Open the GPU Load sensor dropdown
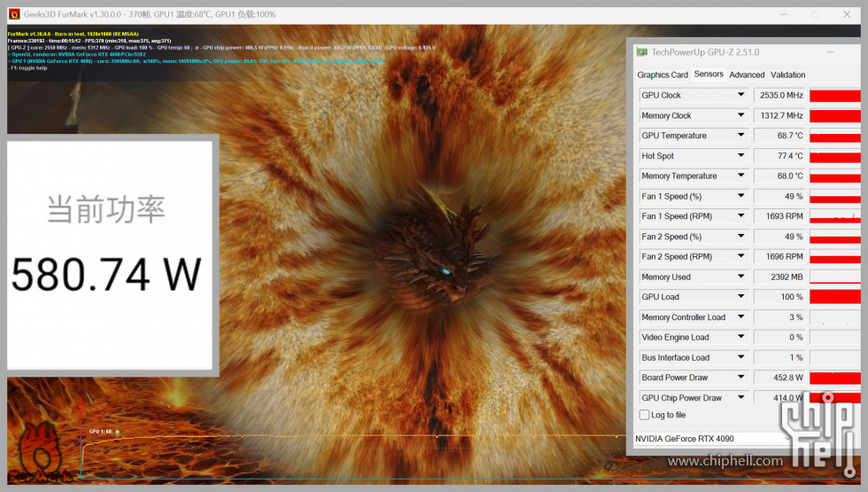868x492 pixels. (740, 296)
